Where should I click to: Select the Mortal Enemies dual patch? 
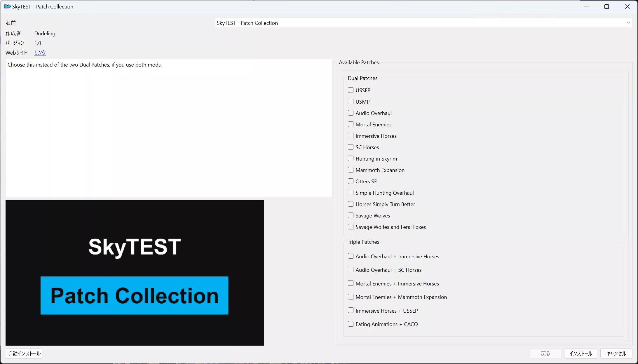pyautogui.click(x=351, y=124)
